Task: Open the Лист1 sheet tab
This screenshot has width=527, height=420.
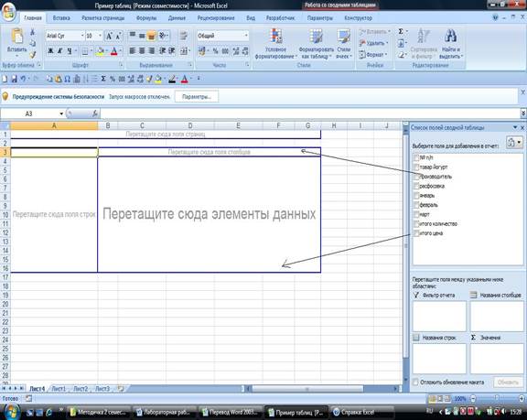Action: (x=59, y=389)
